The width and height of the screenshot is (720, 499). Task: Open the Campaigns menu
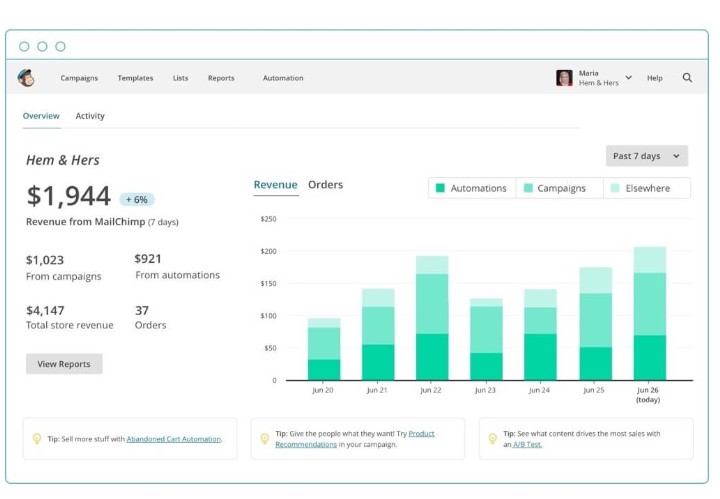[x=79, y=78]
